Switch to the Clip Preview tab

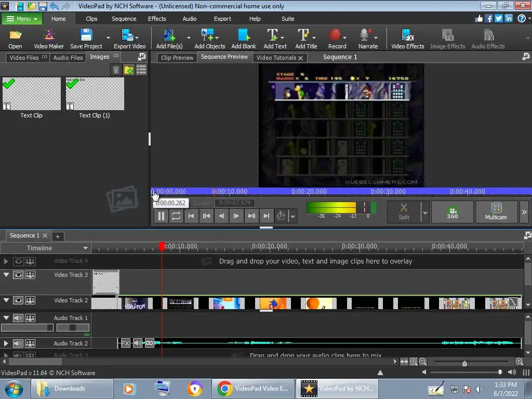(x=177, y=58)
